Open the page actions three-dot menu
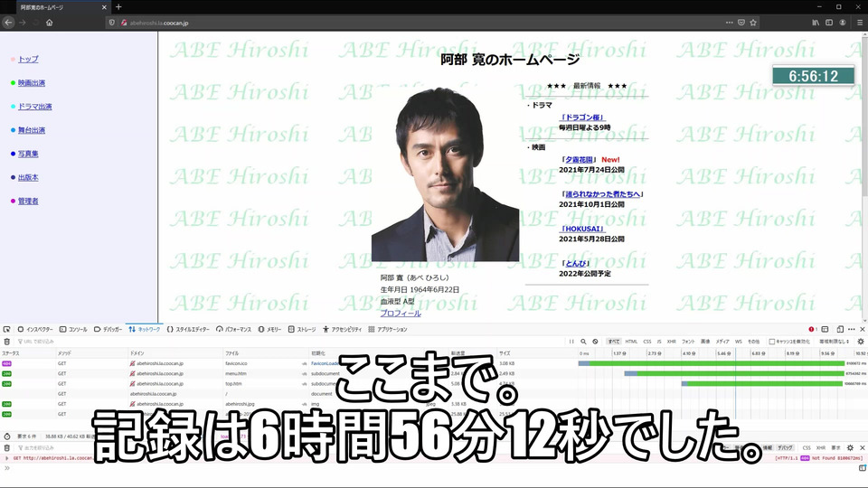 729,23
